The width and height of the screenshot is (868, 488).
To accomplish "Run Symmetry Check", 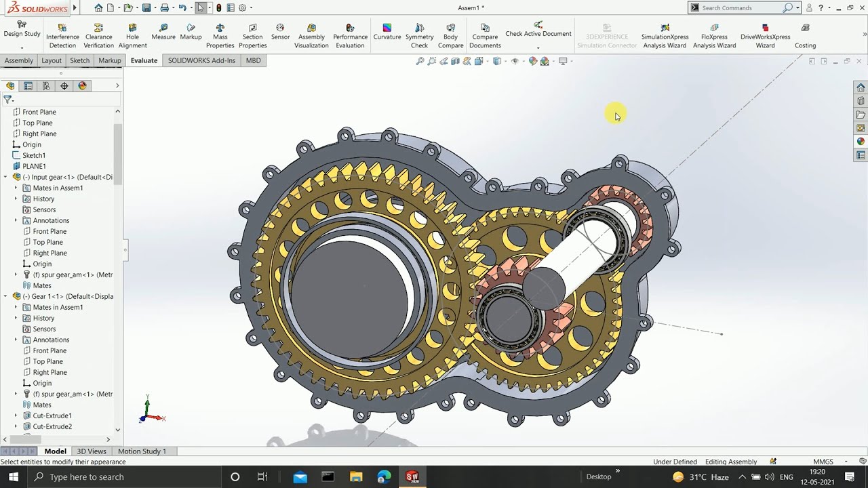I will [419, 36].
